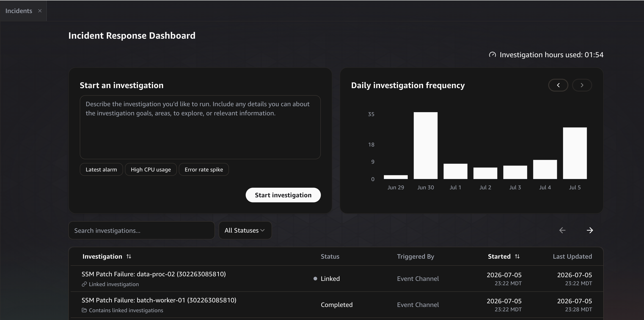The image size is (644, 320).
Task: Sort by Started column arrows icon
Action: 517,256
